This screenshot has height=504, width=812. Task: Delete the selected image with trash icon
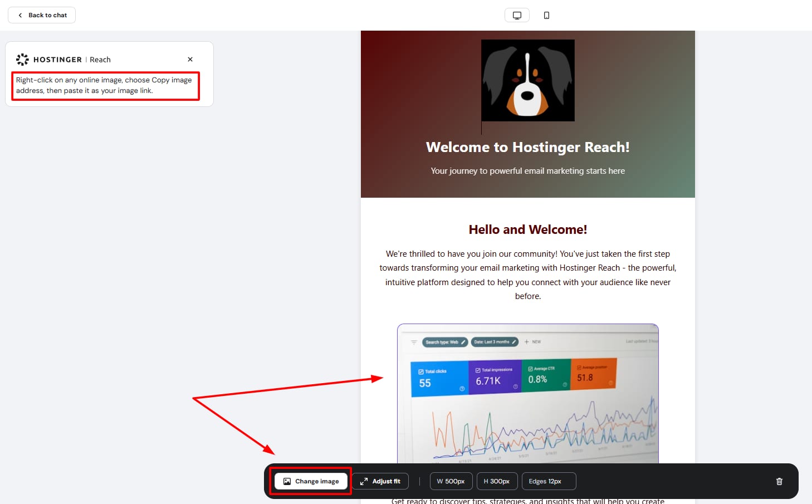coord(779,481)
